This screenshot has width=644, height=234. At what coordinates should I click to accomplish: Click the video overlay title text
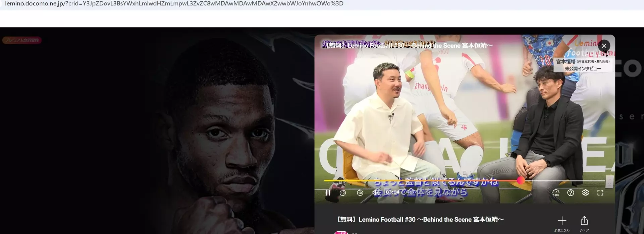point(409,46)
